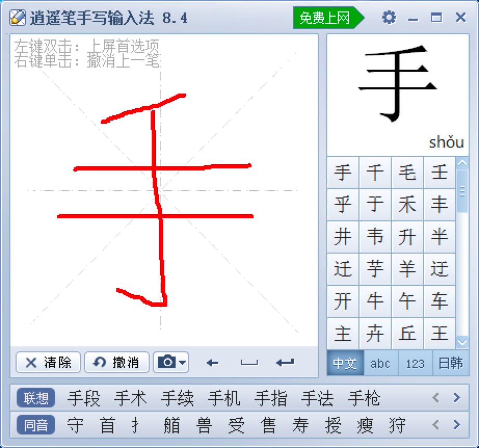
Task: Clear the handwriting canvas using 清除
Action: (x=48, y=363)
